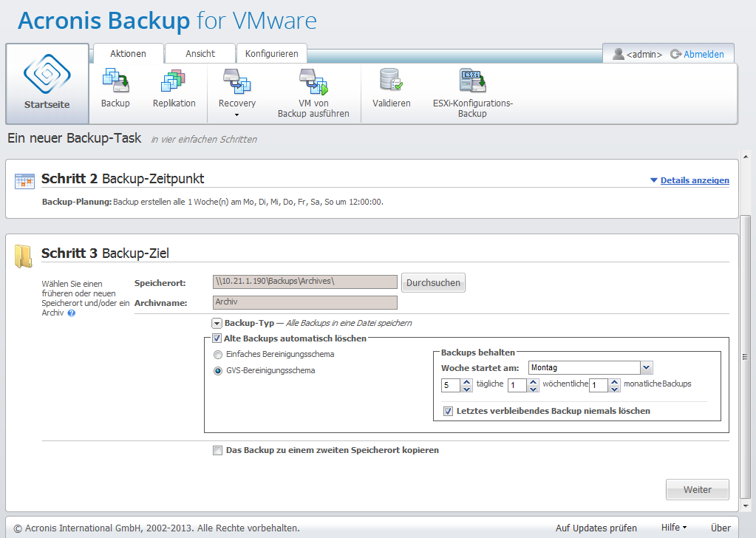The height and width of the screenshot is (538, 756).
Task: Enable copy backup to second location
Action: (x=217, y=450)
